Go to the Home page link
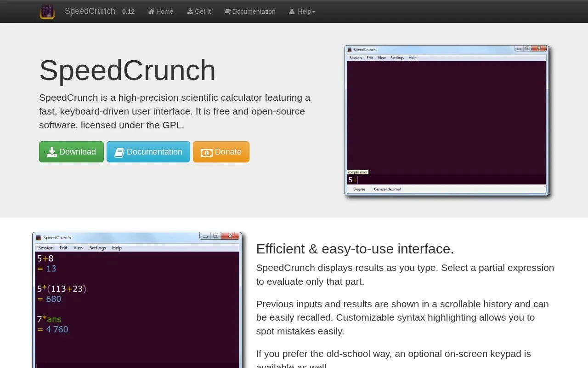The width and height of the screenshot is (588, 368). coord(161,11)
